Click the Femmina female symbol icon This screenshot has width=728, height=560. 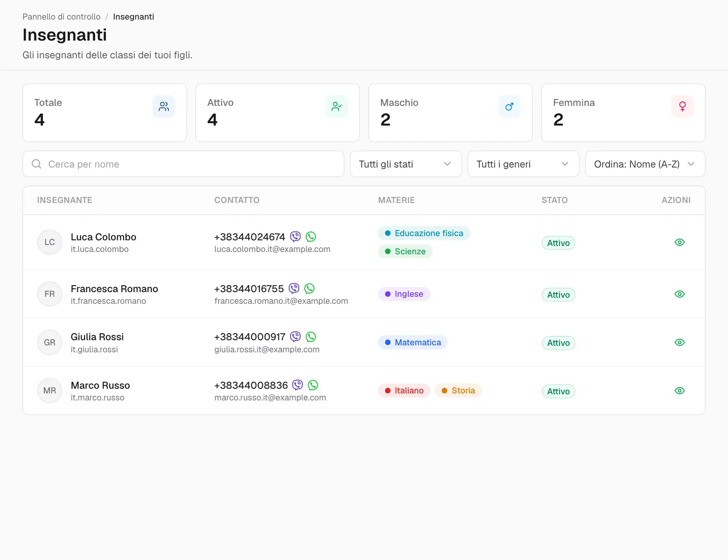point(682,106)
